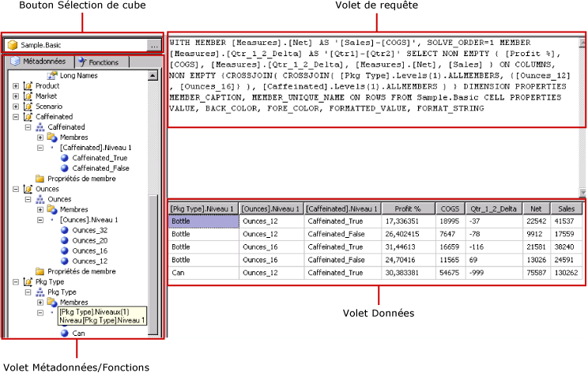Click the Ounces hierarchy icon
Viewport: 588px width, 373px height.
tap(40, 199)
